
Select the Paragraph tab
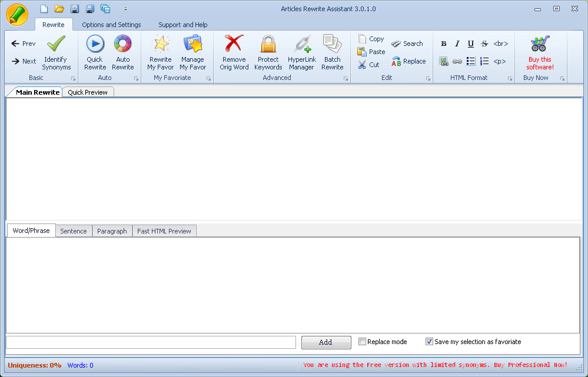coord(112,231)
